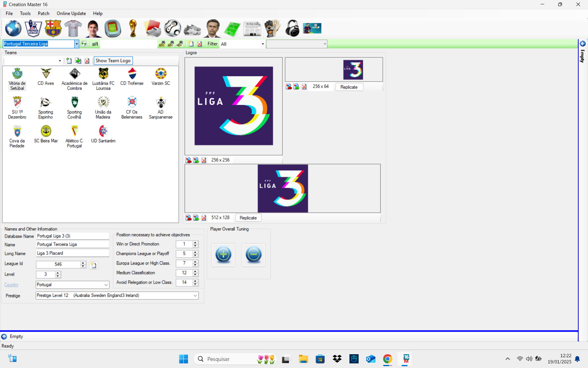588x368 pixels.
Task: Open the Filter All dropdown
Action: (263, 44)
